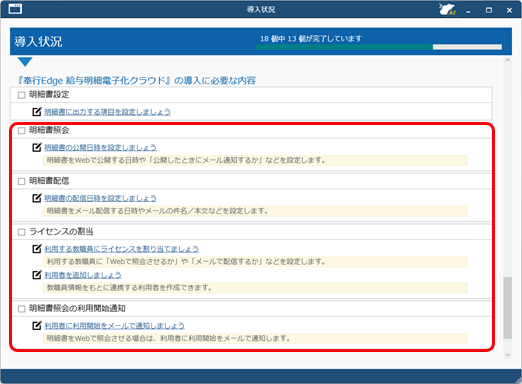Open link 利用者を追加しましょう
Image resolution: width=522 pixels, height=384 pixels.
pyautogui.click(x=83, y=275)
